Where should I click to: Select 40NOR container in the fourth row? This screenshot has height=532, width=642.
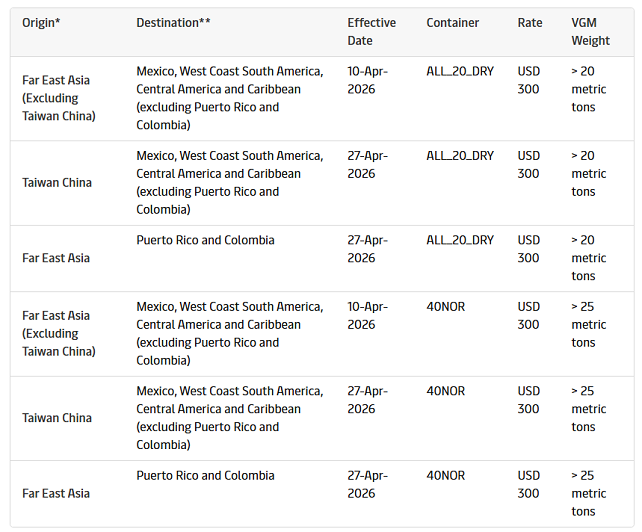pos(446,307)
